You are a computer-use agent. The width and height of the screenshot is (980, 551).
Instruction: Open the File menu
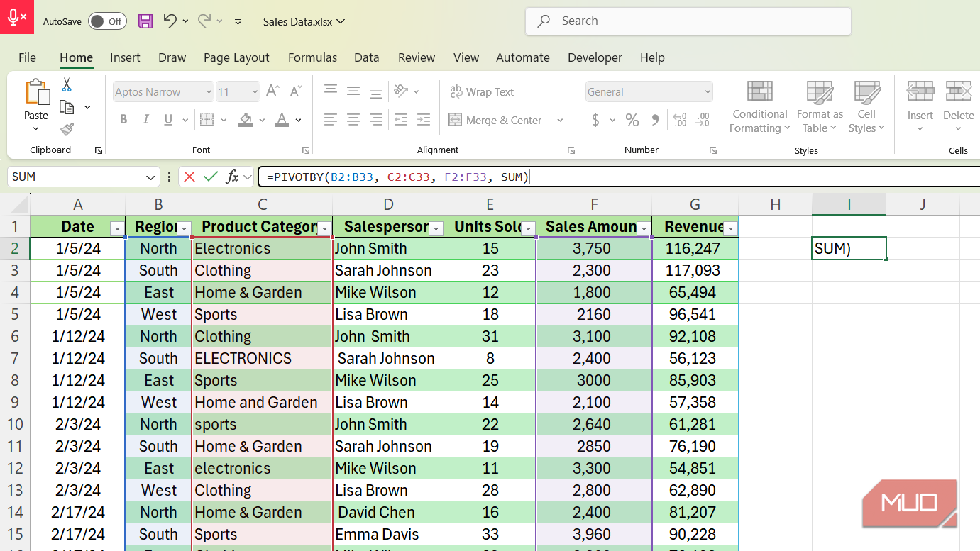(x=27, y=57)
